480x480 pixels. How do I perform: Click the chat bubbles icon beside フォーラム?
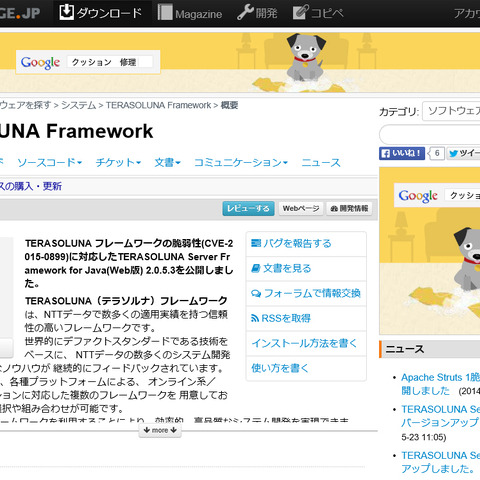[x=256, y=293]
